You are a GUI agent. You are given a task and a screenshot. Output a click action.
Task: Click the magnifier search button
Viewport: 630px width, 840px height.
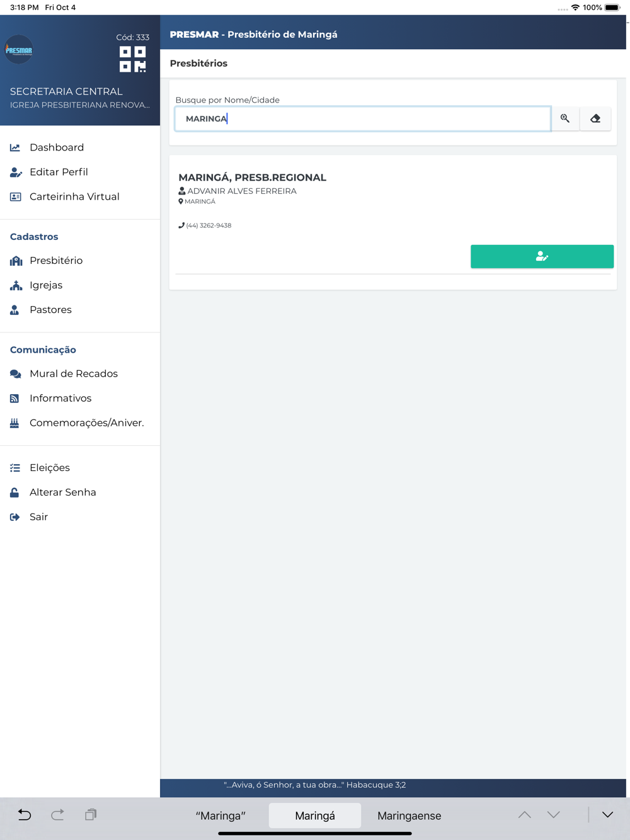(x=565, y=118)
